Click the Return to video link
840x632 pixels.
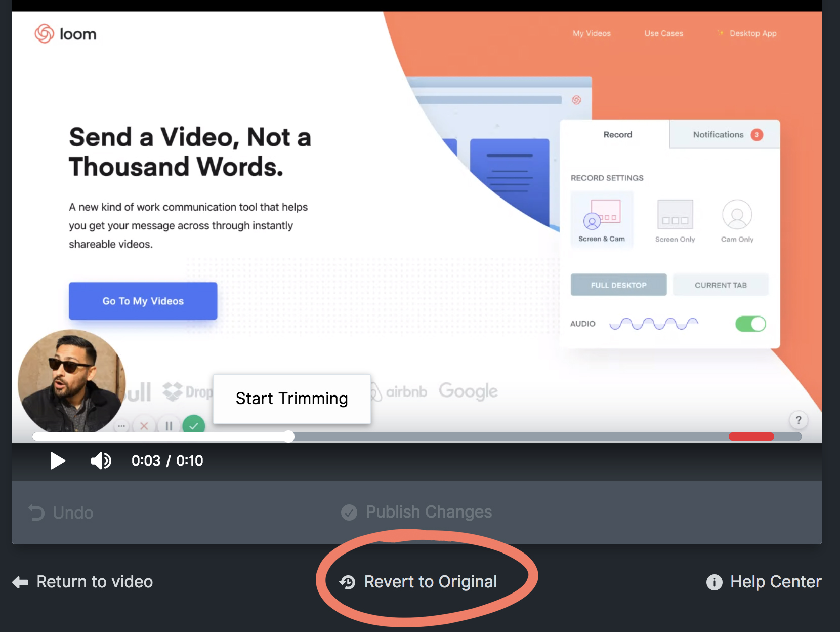[x=82, y=582]
